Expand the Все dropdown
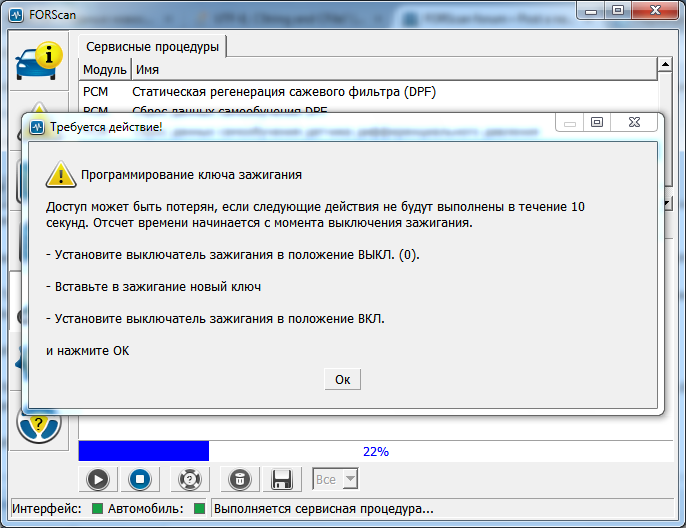 [349, 479]
